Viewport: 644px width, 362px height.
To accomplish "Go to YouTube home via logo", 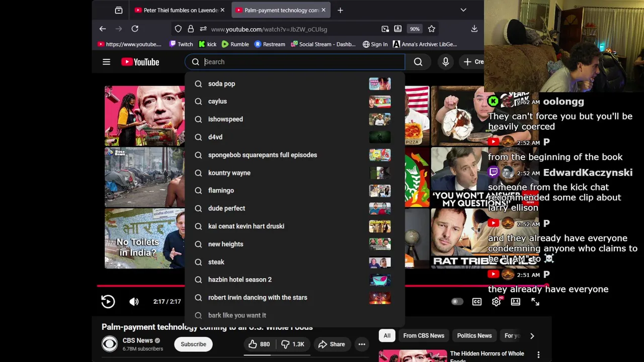I will (140, 62).
